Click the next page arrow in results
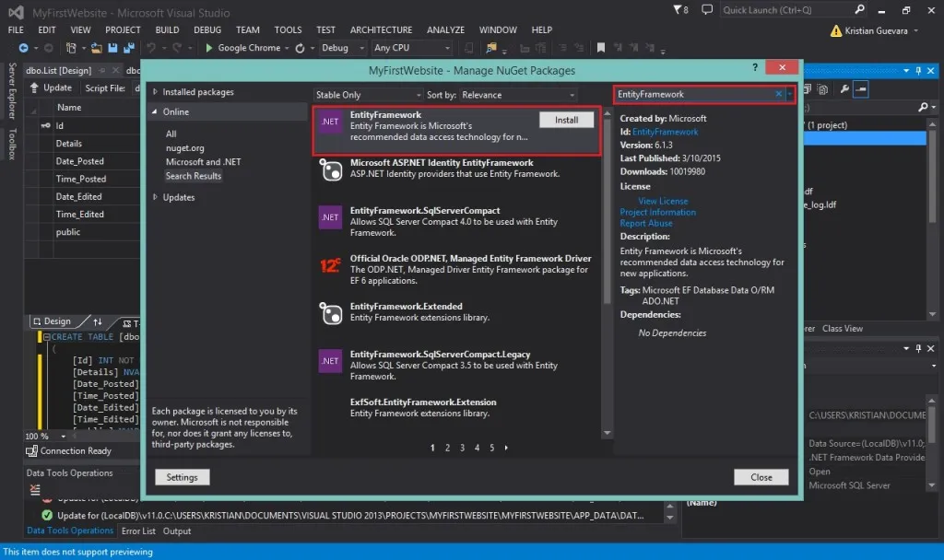 [506, 448]
